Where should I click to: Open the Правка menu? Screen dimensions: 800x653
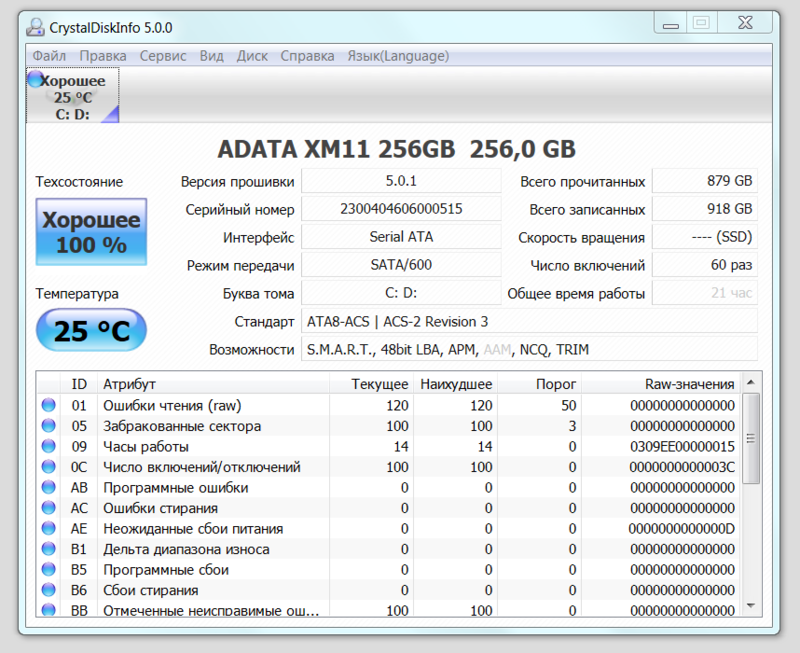[103, 56]
